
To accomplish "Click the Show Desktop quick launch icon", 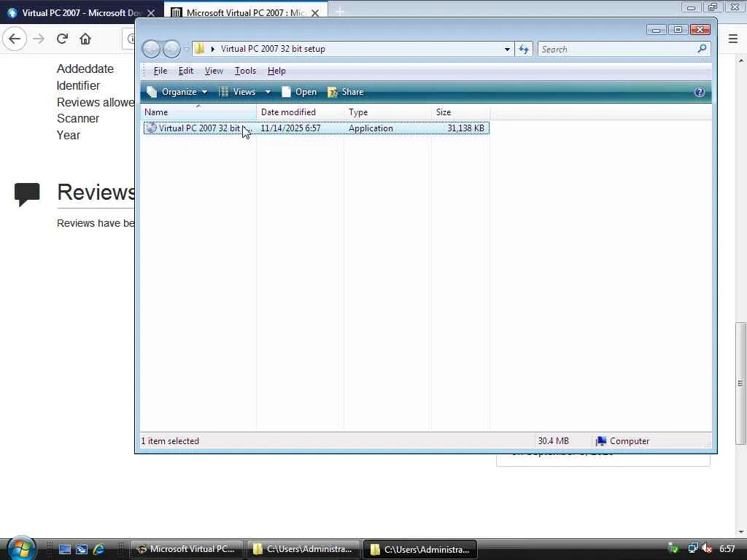I will [x=65, y=549].
